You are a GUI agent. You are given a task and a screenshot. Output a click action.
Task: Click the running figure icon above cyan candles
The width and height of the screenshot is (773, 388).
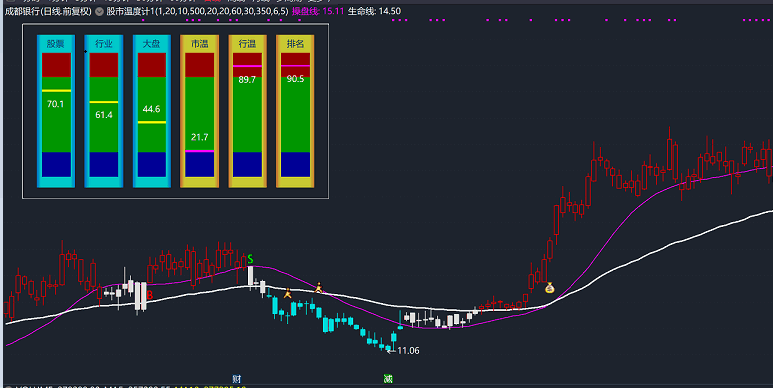[x=287, y=294]
